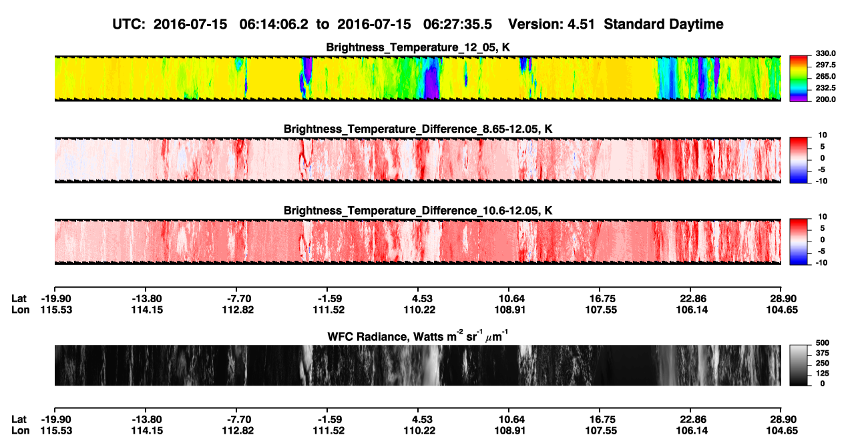Click longitude 111.52 under the 10.6-12.05 panel
The image size is (868, 445).
coord(329,310)
